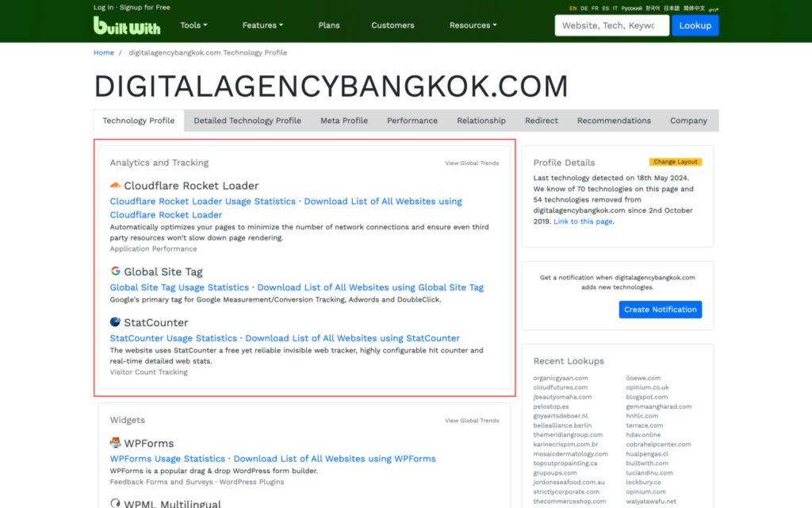Switch to Detailed Technology Profile tab
This screenshot has width=812, height=508.
[x=247, y=121]
